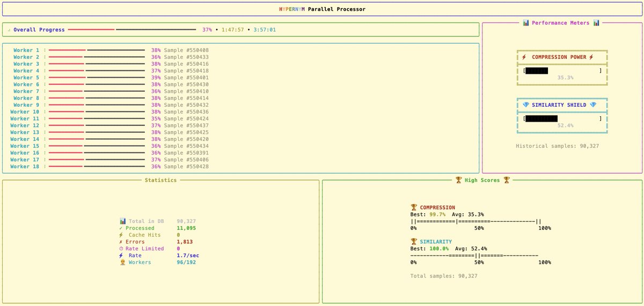Click the bar chart icon right of Performance Meters
This screenshot has width=644, height=306.
[x=596, y=23]
